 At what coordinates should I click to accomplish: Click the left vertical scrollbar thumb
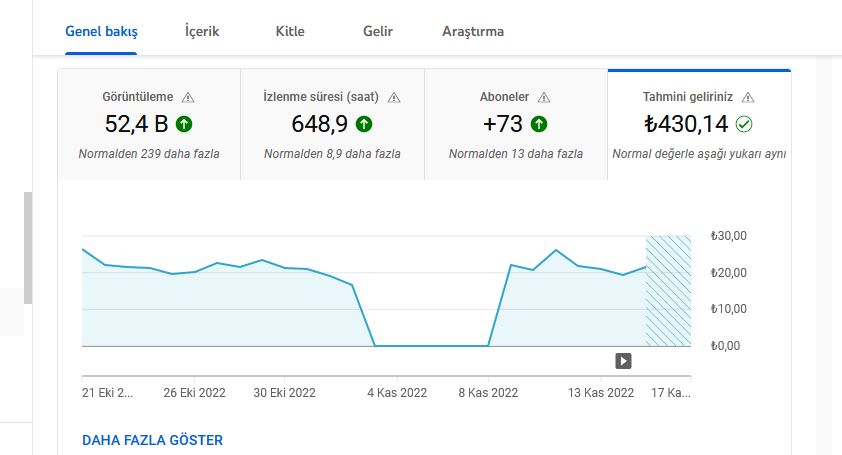click(28, 248)
